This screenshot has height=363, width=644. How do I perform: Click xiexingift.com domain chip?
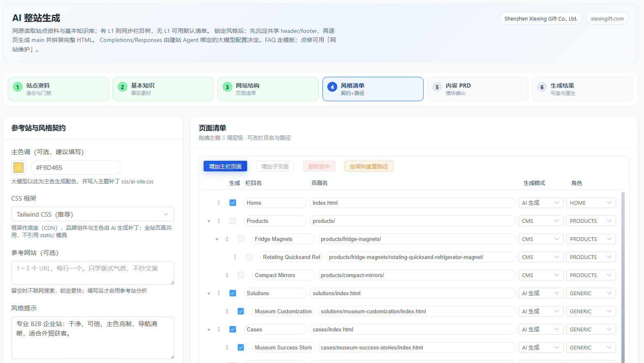click(x=607, y=18)
